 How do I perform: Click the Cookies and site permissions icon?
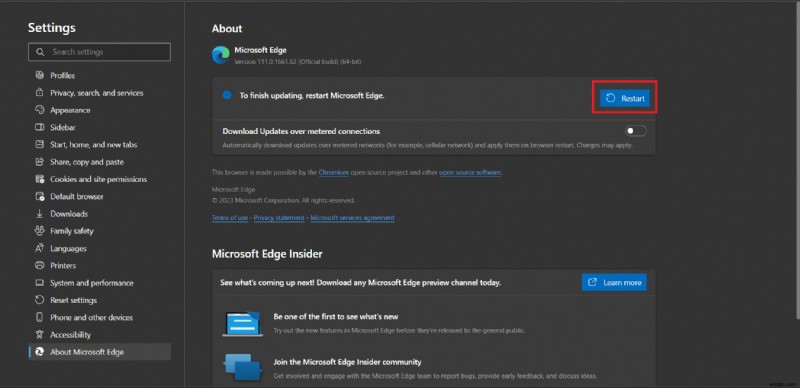tap(40, 179)
